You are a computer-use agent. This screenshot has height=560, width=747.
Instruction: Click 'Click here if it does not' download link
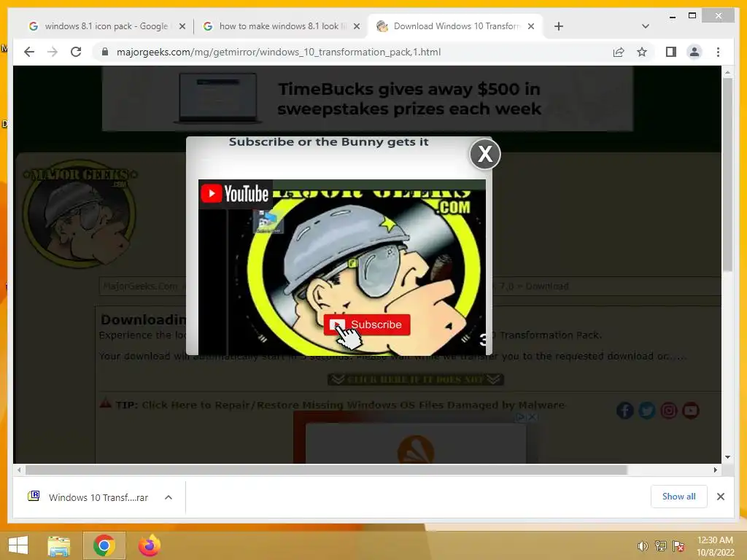click(x=415, y=379)
